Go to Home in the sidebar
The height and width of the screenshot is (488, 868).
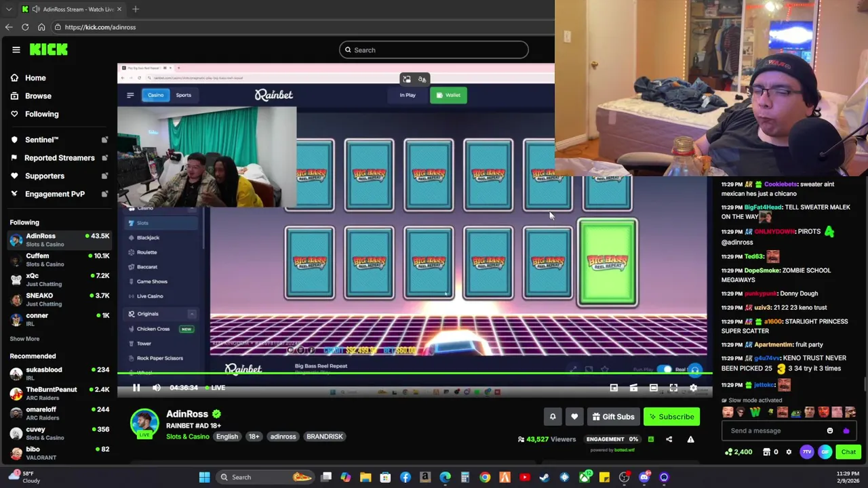coord(35,78)
